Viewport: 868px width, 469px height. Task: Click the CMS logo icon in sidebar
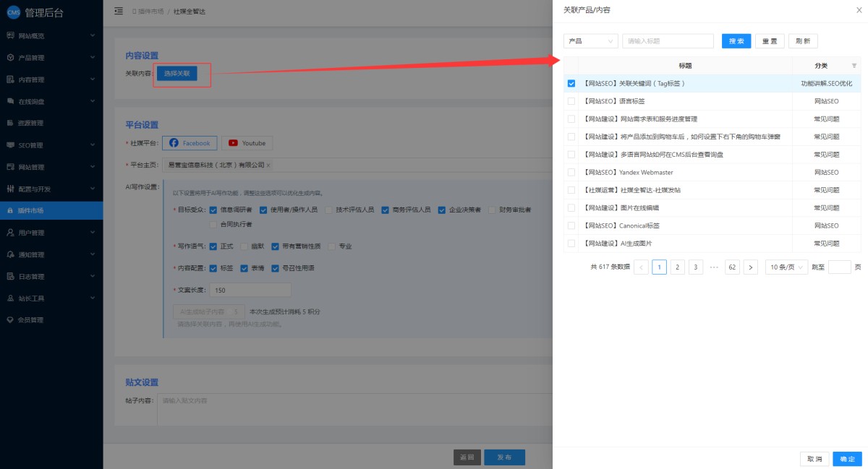point(13,12)
